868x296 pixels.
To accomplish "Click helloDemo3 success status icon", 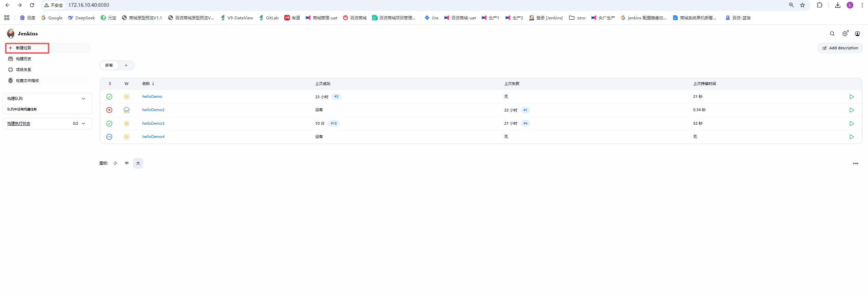I will click(109, 123).
